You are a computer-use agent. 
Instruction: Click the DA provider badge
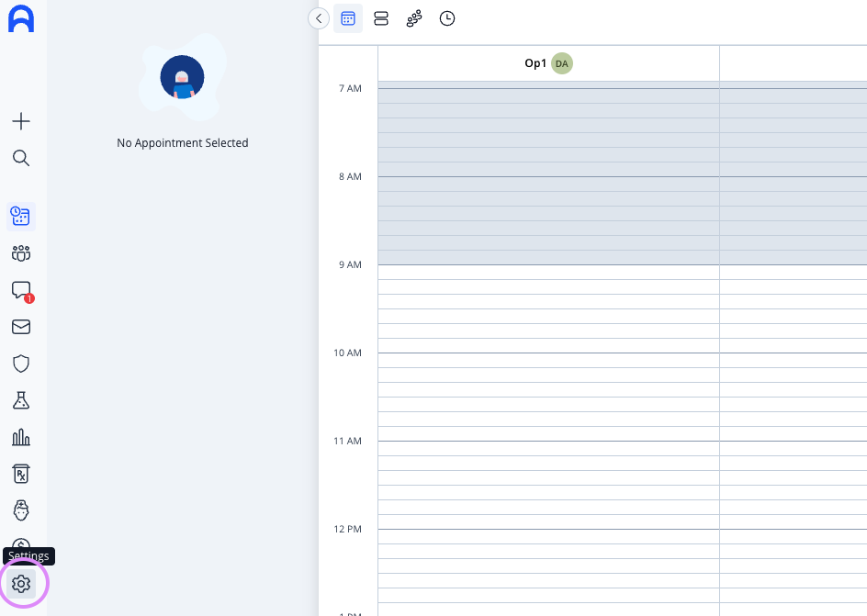pyautogui.click(x=562, y=63)
